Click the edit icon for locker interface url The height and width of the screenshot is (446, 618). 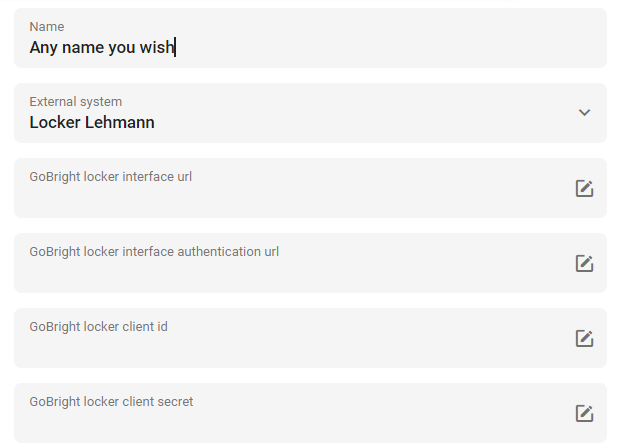coord(584,188)
